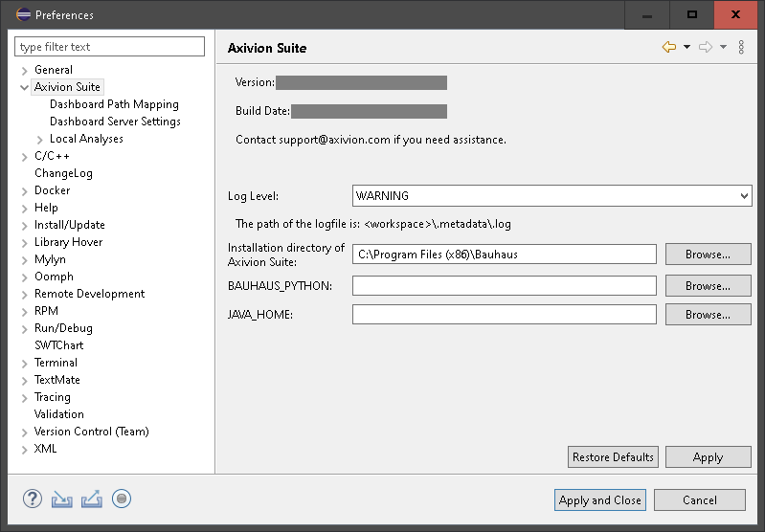Viewport: 765px width, 532px height.
Task: Expand the Remote Development node
Action: 24,295
